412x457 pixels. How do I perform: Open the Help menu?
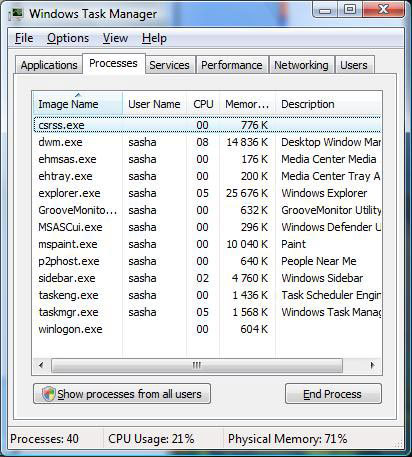[x=154, y=38]
